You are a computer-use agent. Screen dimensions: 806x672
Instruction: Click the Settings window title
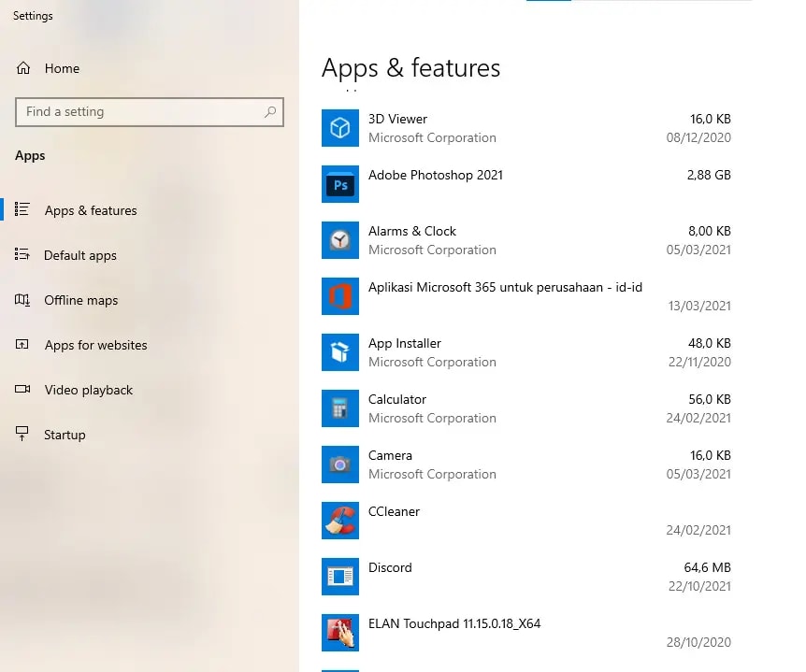33,16
